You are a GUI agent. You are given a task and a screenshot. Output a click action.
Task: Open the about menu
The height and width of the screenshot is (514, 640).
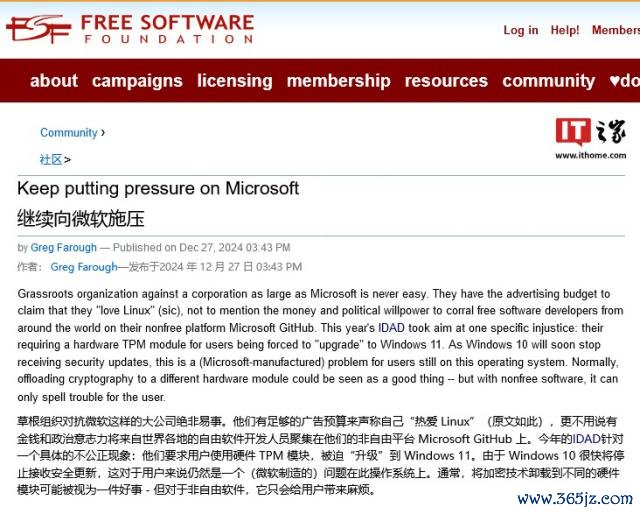54,80
